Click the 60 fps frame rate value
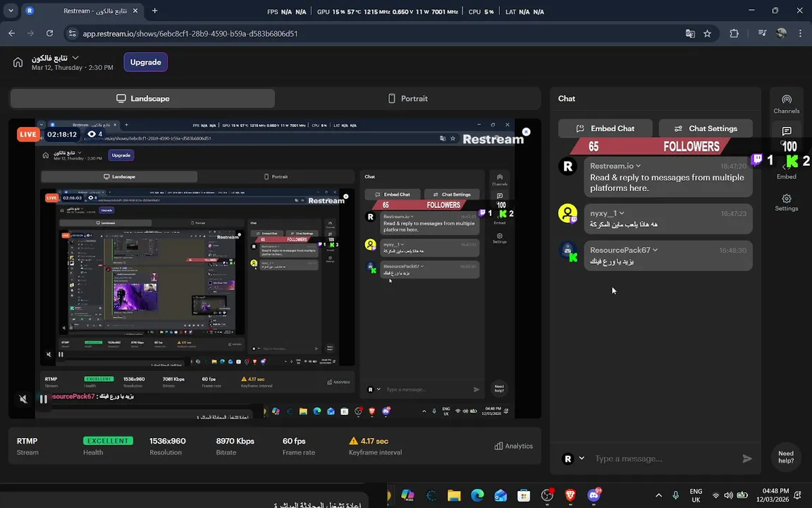Image resolution: width=812 pixels, height=508 pixels. coord(294,441)
